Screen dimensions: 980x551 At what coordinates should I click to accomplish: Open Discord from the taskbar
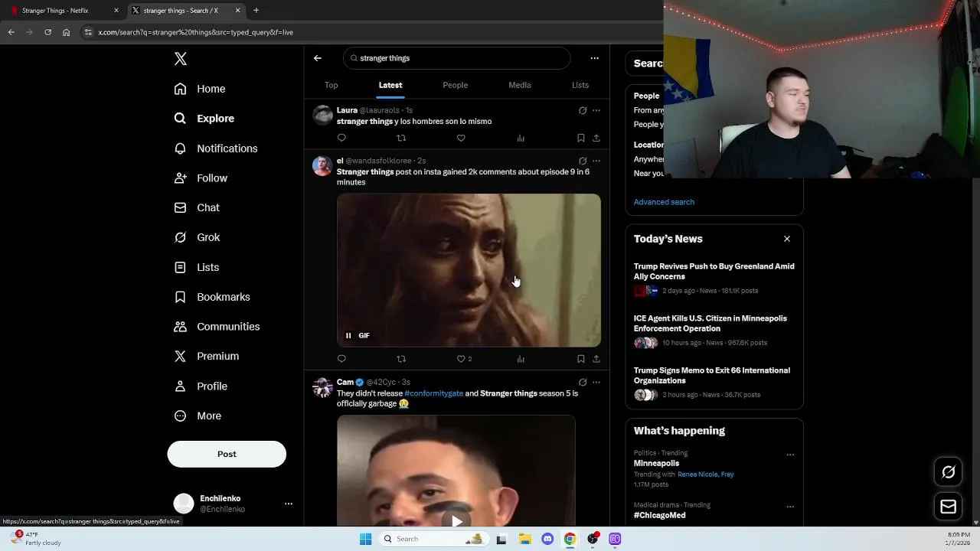(x=547, y=539)
